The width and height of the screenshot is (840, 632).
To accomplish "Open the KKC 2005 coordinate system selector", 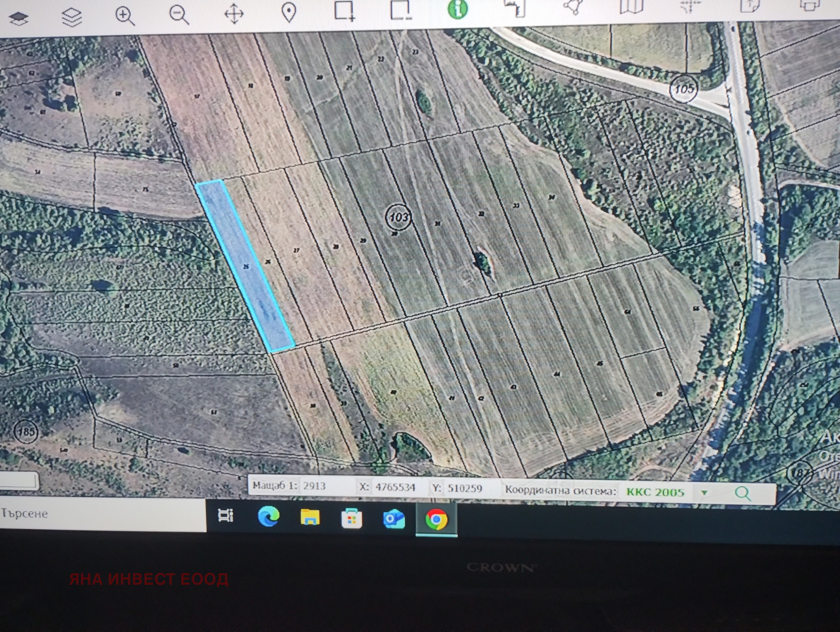I will (655, 492).
